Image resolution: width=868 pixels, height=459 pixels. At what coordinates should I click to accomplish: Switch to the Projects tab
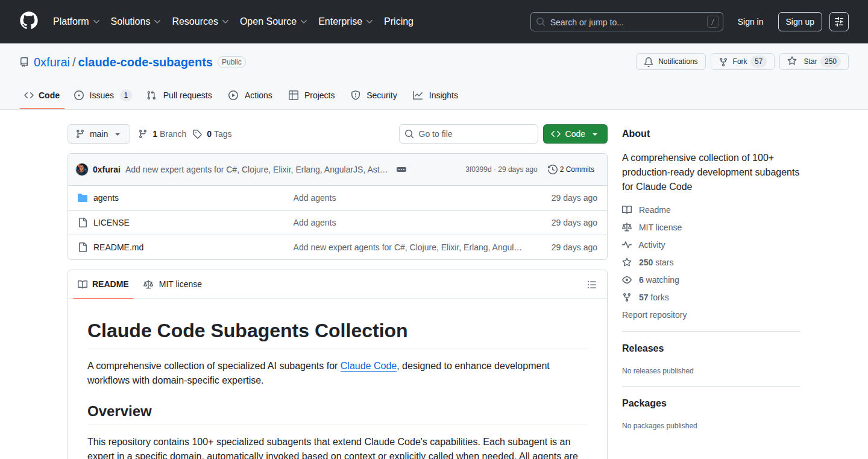coord(312,95)
